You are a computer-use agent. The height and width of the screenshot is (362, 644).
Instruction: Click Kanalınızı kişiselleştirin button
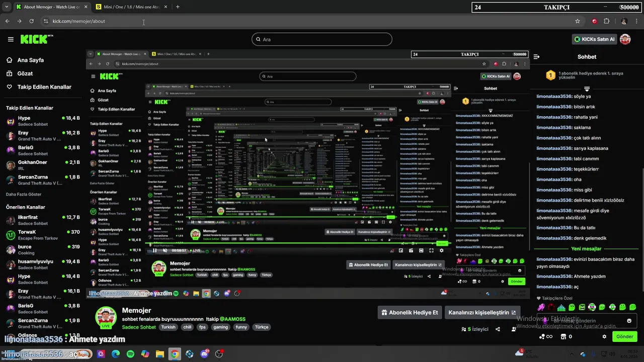(482, 312)
